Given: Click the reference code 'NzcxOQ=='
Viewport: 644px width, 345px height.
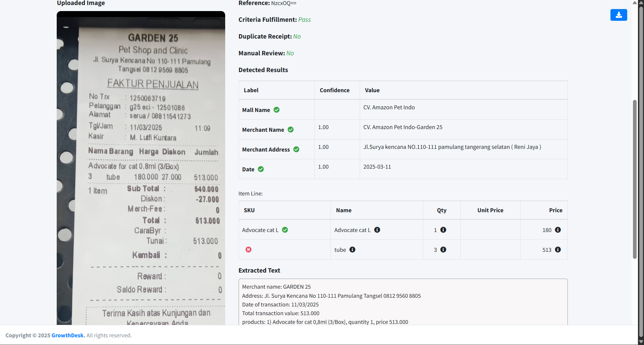Looking at the screenshot, I should [x=284, y=3].
